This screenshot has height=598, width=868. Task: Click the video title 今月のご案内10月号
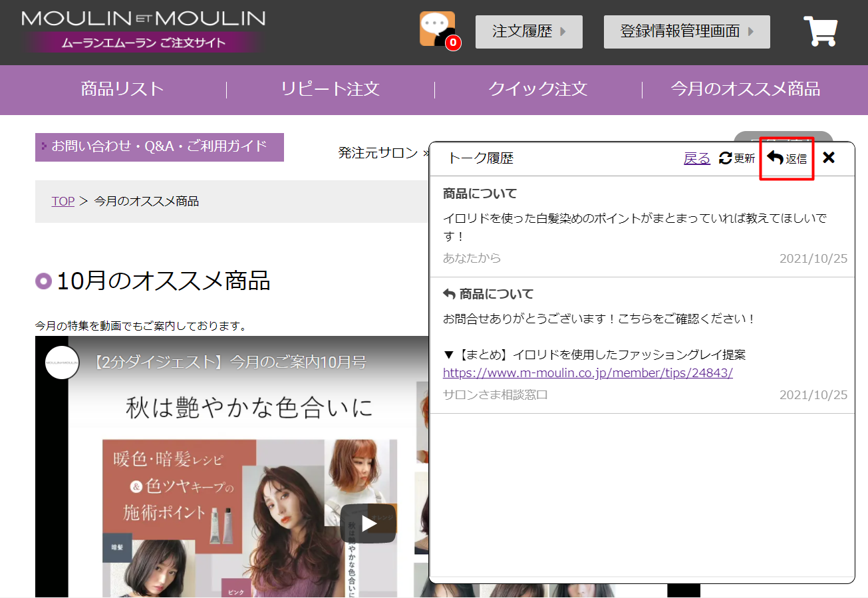point(229,363)
